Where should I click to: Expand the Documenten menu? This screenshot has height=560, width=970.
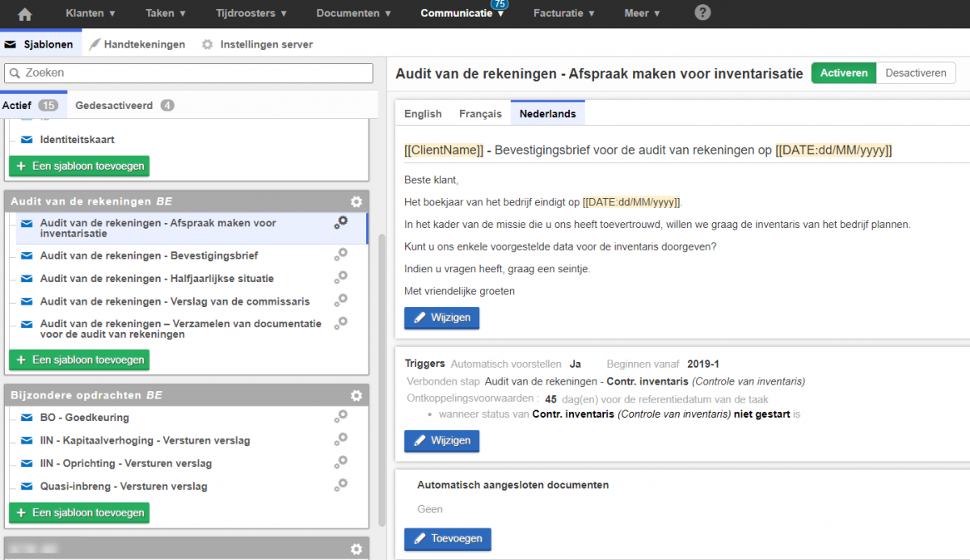click(x=354, y=14)
